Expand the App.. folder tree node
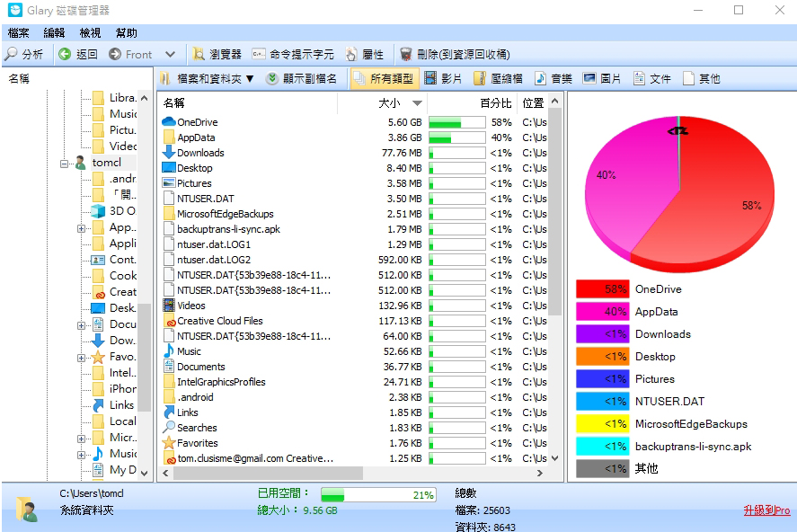This screenshot has width=797, height=532. point(81,228)
